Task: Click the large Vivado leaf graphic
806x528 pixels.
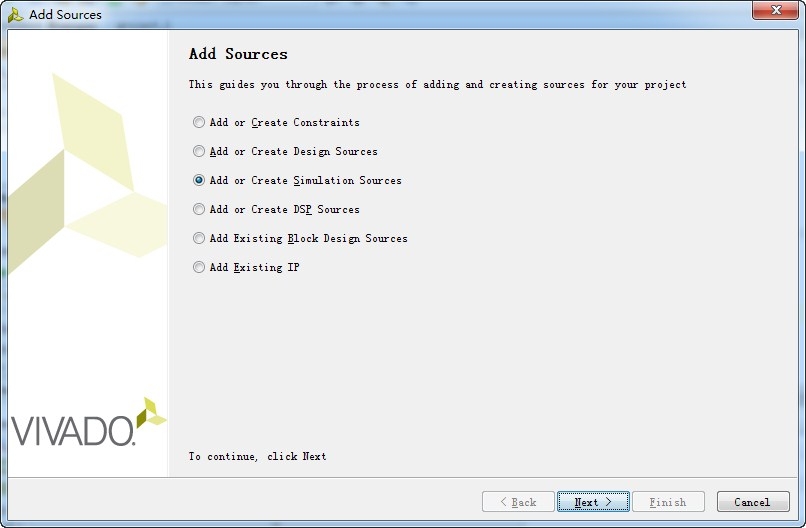Action: tap(87, 174)
